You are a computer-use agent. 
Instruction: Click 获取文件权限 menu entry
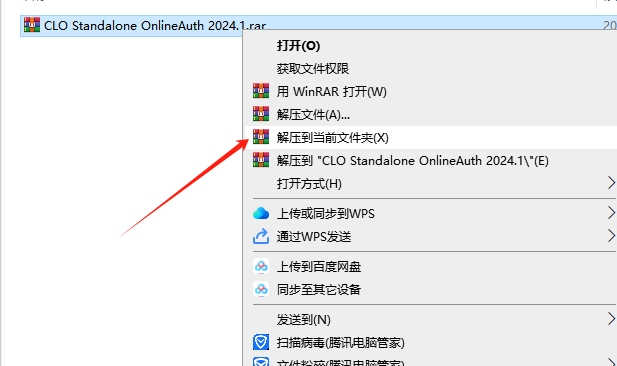click(313, 69)
